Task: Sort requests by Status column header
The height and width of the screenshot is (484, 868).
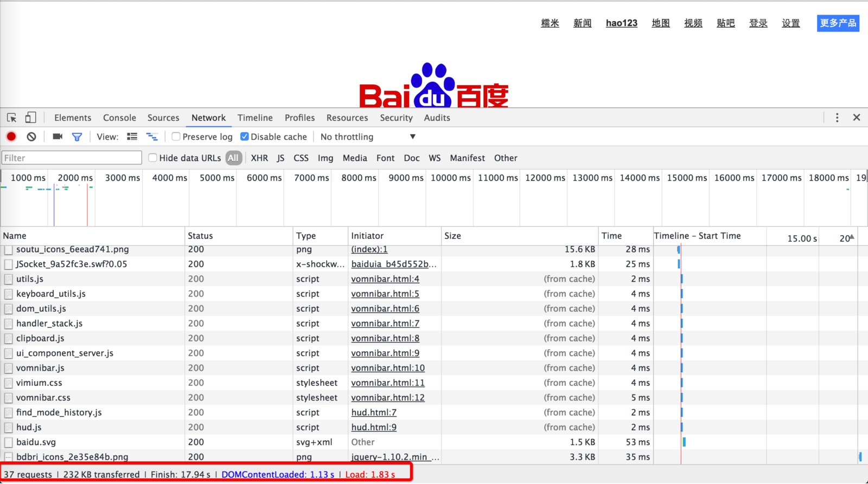Action: coord(239,236)
